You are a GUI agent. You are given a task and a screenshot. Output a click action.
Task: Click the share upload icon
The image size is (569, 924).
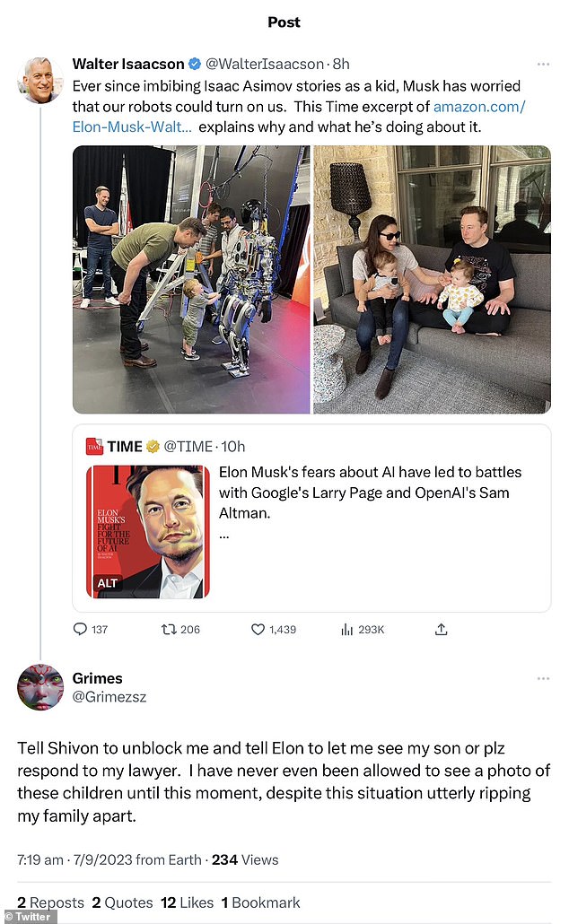(x=441, y=630)
